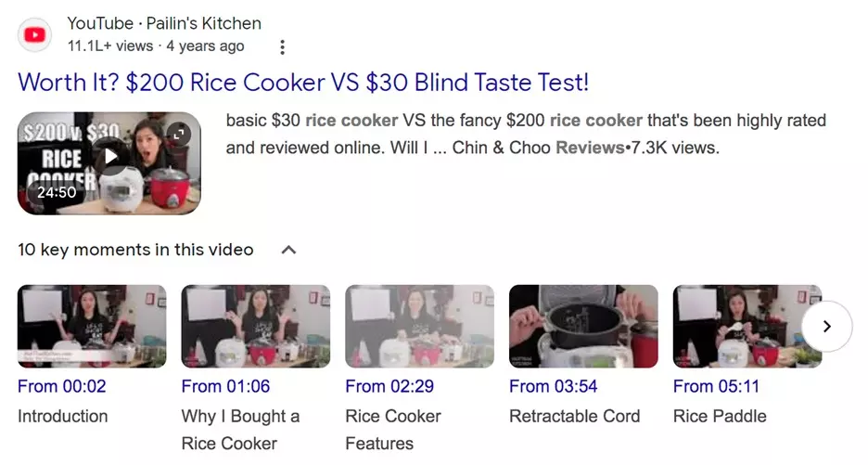The width and height of the screenshot is (868, 465).
Task: Open Rice Cooker Features moment thumbnail
Action: tap(419, 327)
